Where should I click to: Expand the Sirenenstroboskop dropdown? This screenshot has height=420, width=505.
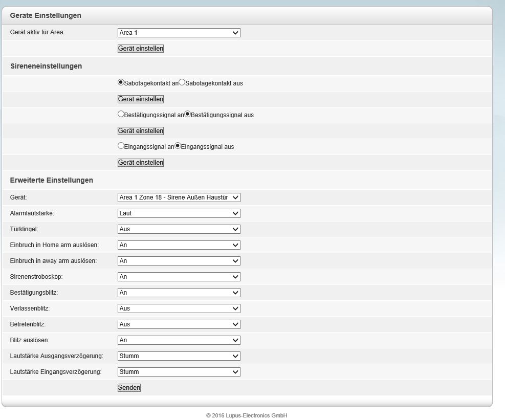179,277
